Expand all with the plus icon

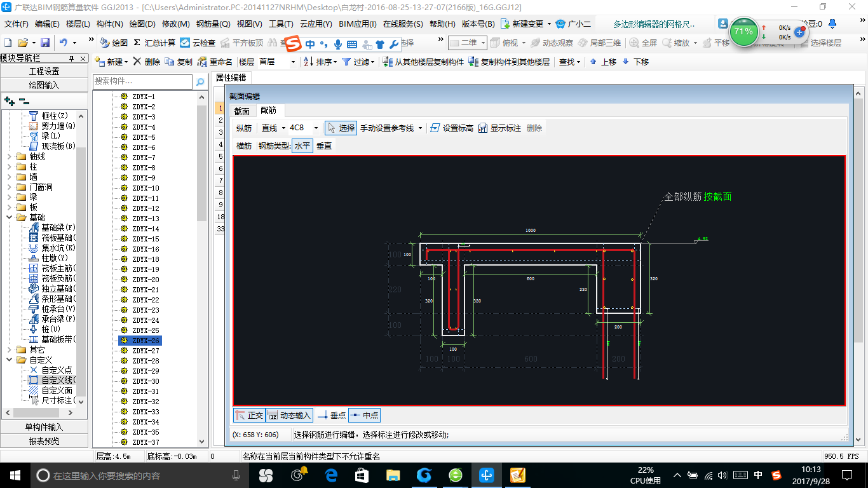(x=10, y=100)
